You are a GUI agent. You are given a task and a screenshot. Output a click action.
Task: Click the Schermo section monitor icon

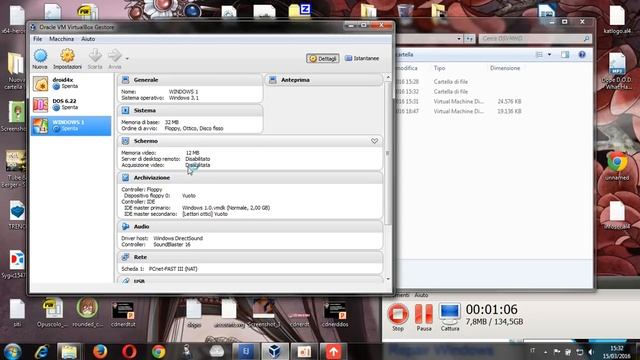(125, 141)
